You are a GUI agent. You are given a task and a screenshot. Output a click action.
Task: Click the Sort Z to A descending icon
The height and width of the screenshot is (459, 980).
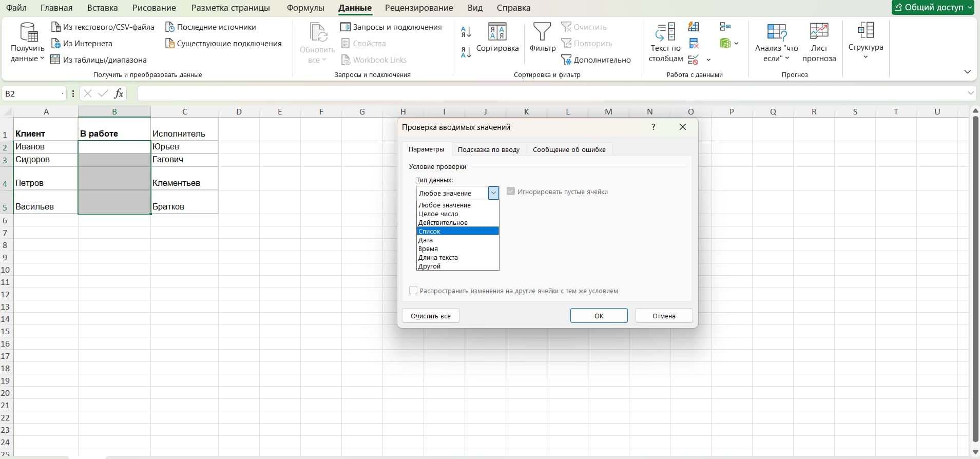tap(466, 52)
